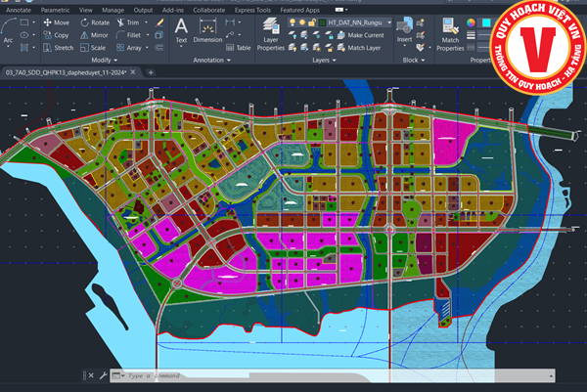Click the Match Properties tool

pos(450,34)
